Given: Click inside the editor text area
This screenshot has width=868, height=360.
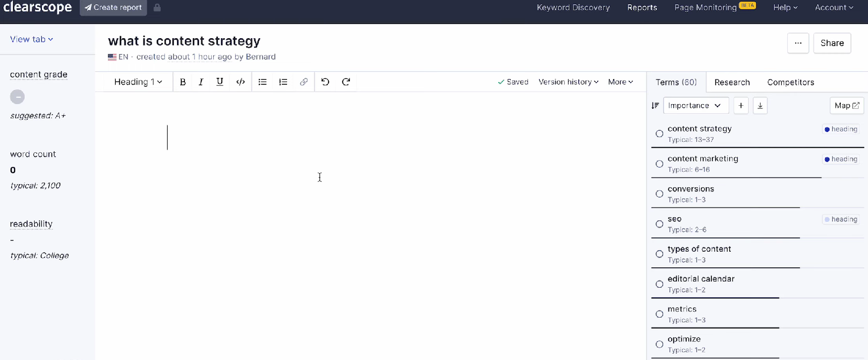Looking at the screenshot, I should click(371, 225).
